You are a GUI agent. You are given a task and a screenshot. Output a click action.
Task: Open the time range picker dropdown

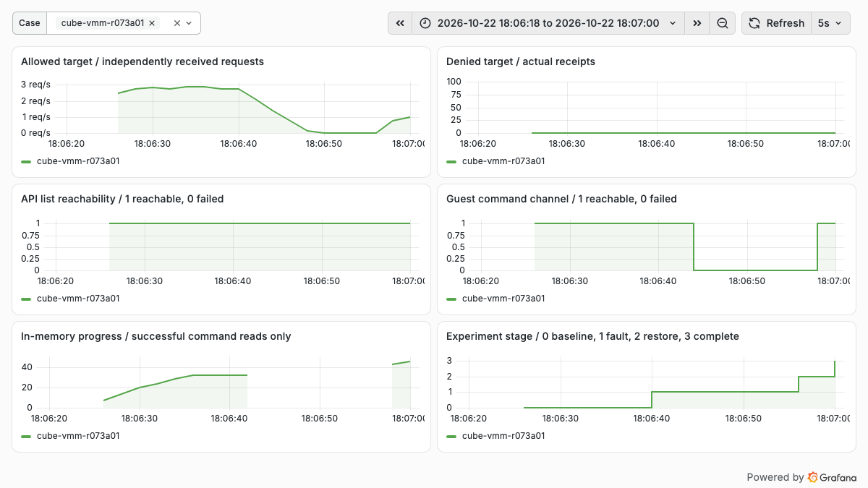(x=548, y=23)
